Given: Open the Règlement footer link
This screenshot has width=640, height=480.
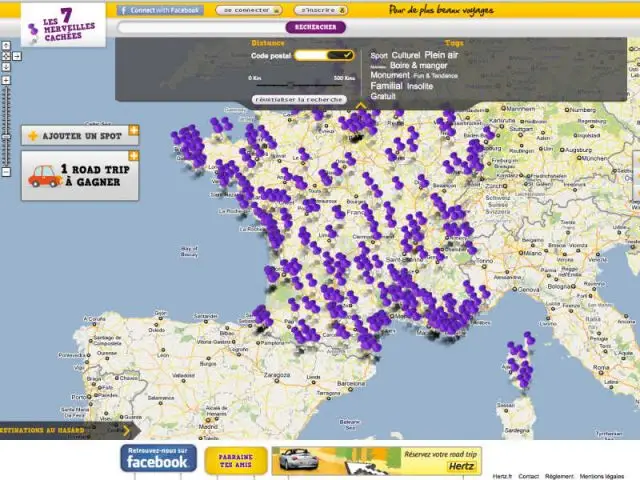Looking at the screenshot, I should (559, 476).
